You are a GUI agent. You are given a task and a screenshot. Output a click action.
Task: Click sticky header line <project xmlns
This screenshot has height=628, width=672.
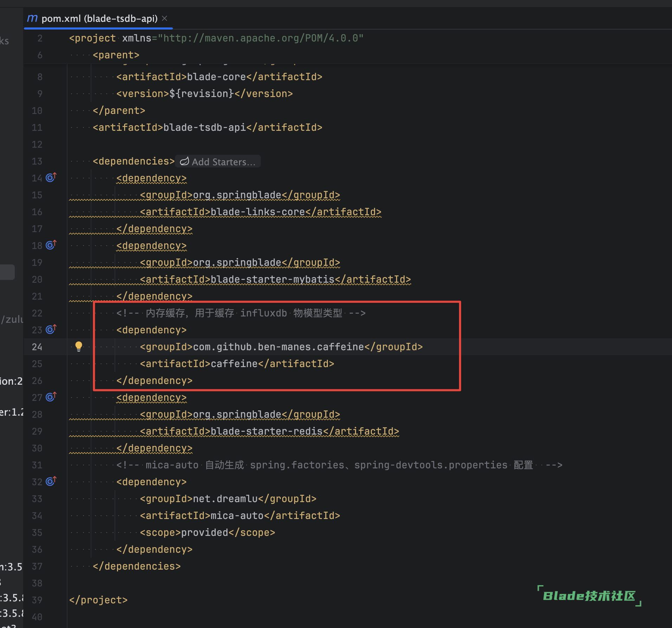[216, 38]
